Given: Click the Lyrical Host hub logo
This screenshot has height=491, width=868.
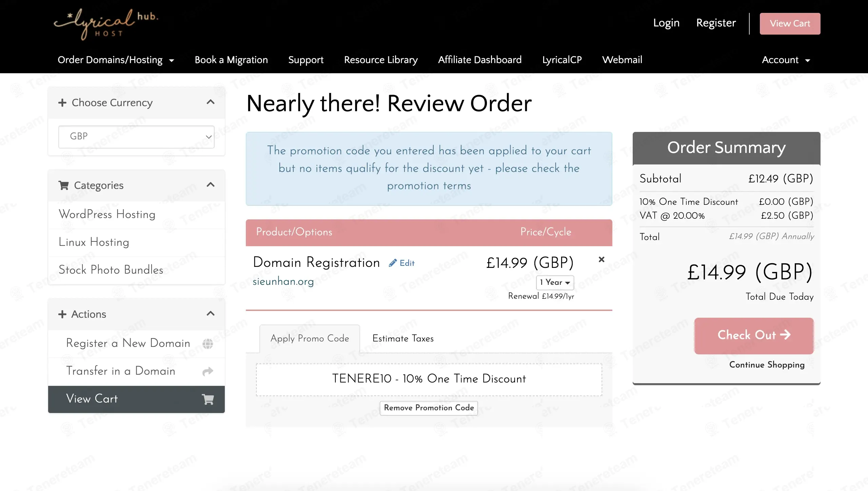Looking at the screenshot, I should point(106,24).
